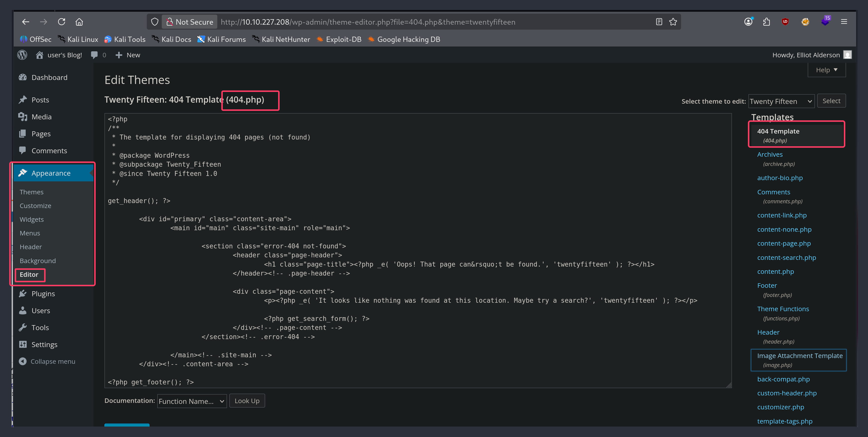Open uBlock Origin extension icon

coord(785,22)
